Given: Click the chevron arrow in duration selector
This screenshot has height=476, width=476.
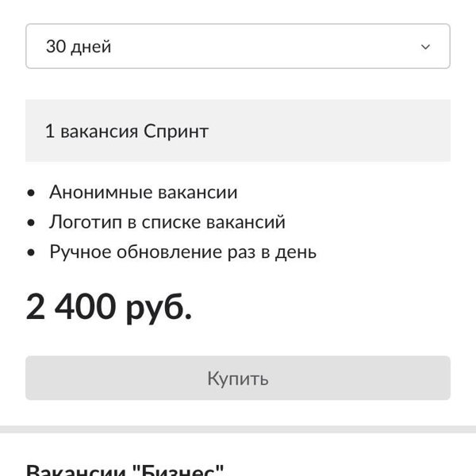Looking at the screenshot, I should 425,47.
